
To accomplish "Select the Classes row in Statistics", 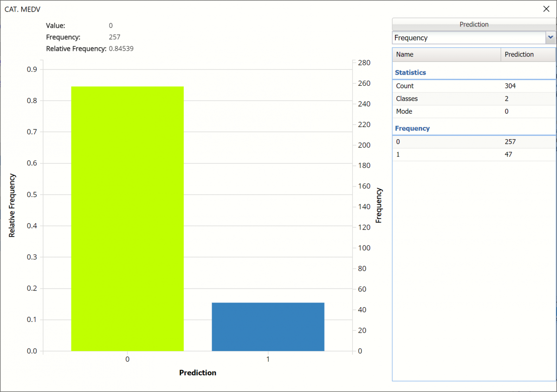I will click(473, 98).
